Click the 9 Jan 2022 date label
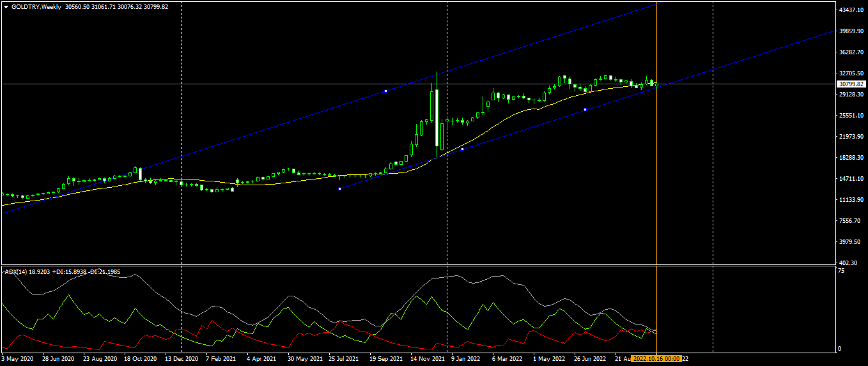Screen dimensions: 868x366 pyautogui.click(x=466, y=359)
